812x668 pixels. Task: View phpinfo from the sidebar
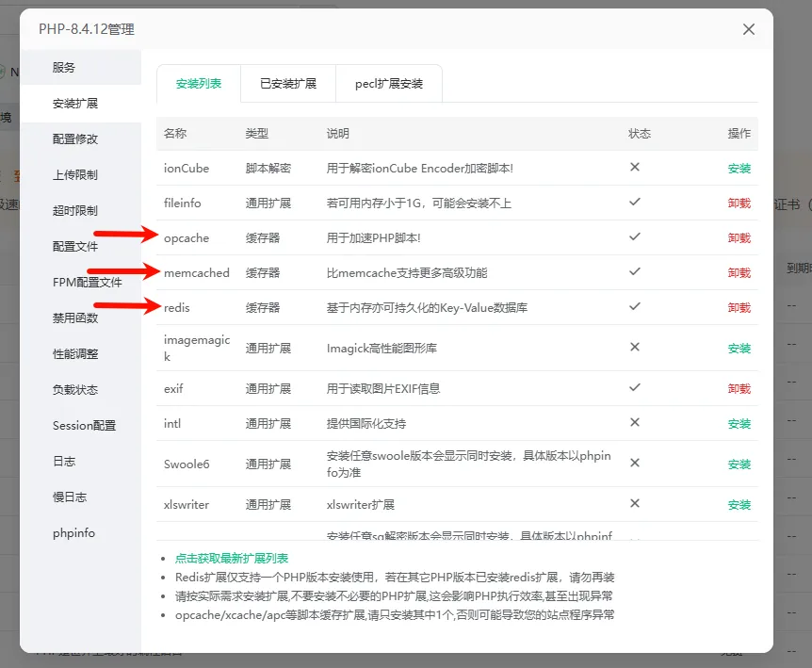tap(73, 533)
